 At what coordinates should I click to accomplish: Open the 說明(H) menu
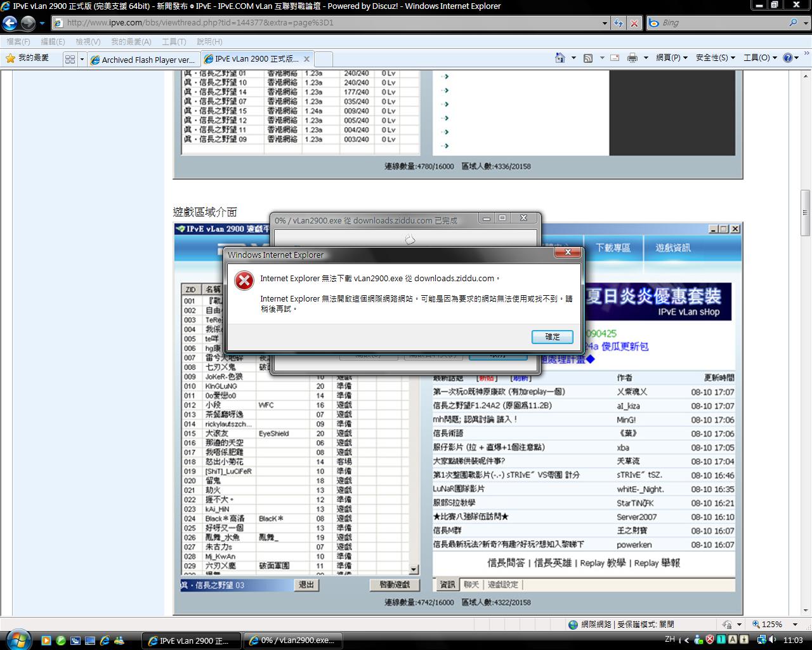pyautogui.click(x=209, y=41)
